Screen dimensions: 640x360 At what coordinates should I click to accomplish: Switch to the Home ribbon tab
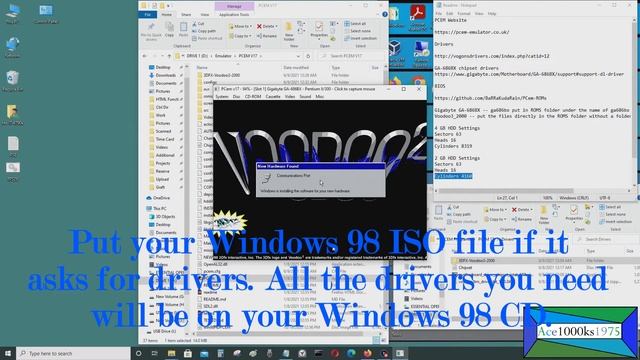(167, 14)
